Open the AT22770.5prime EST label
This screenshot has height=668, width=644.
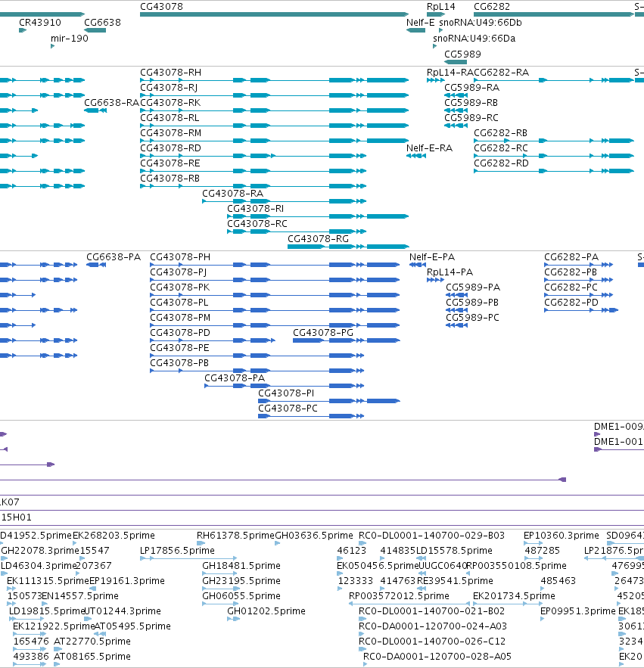click(x=92, y=642)
